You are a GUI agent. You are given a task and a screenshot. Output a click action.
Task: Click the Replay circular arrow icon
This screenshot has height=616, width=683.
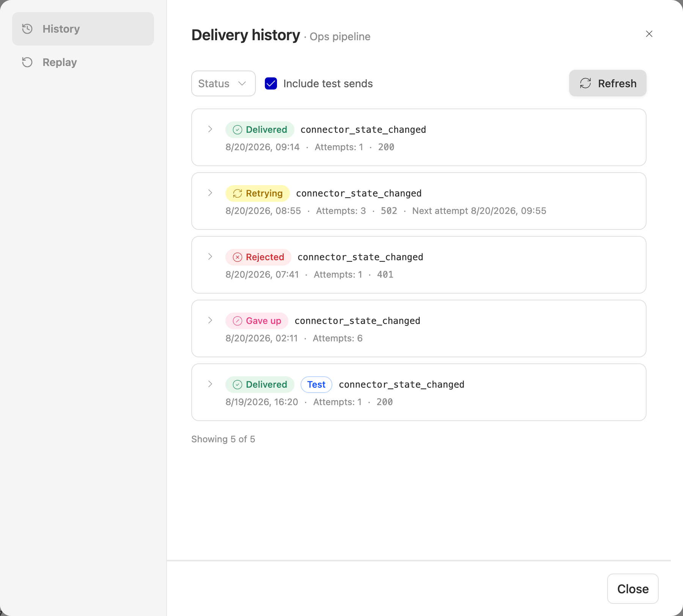point(27,62)
